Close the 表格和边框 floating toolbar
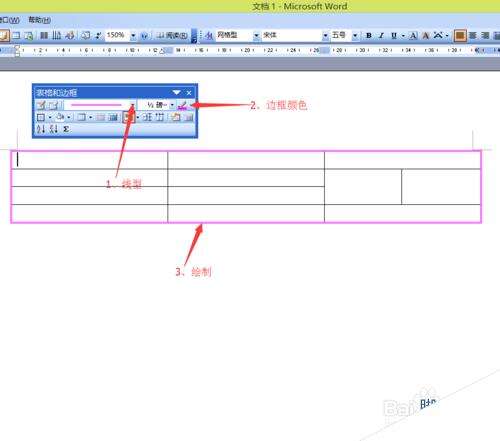This screenshot has width=500, height=441. (x=189, y=92)
